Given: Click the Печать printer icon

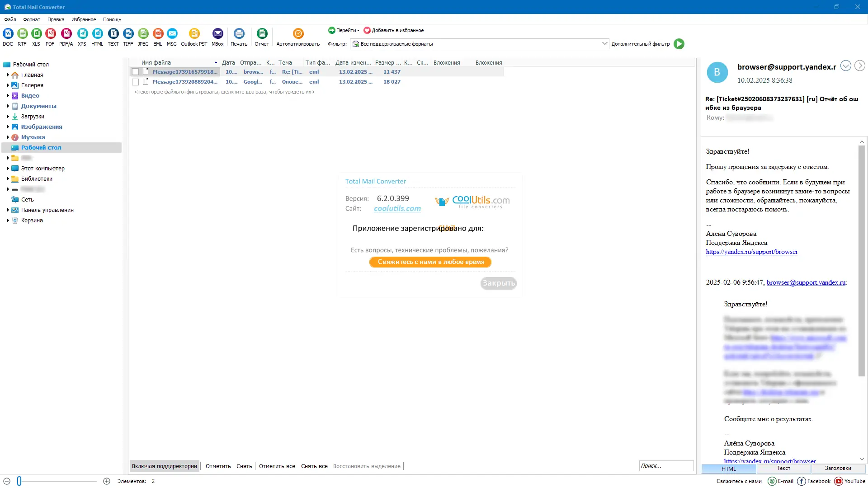Looking at the screenshot, I should tap(239, 33).
